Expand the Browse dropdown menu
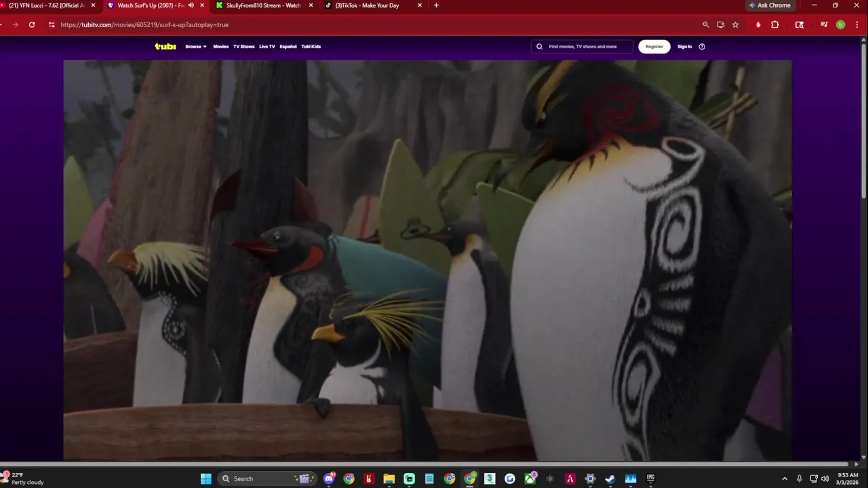This screenshot has width=868, height=488. click(195, 47)
